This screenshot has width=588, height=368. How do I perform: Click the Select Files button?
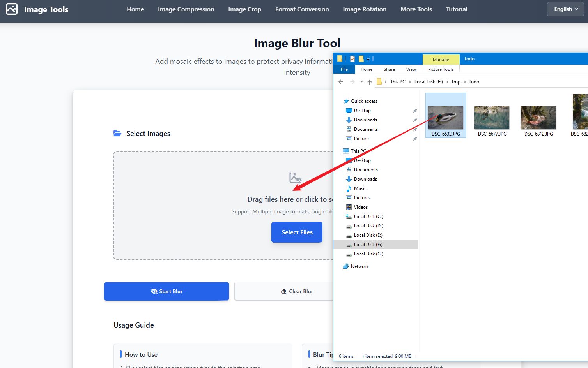(x=297, y=232)
